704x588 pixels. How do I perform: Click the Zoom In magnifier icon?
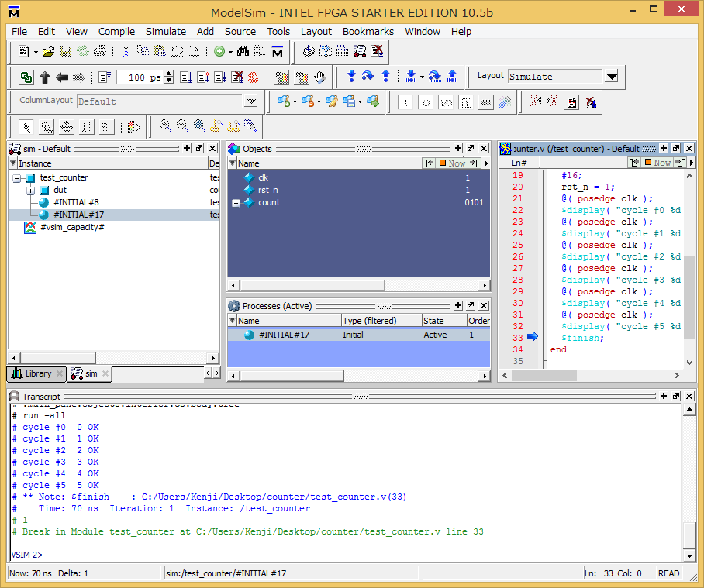[165, 126]
